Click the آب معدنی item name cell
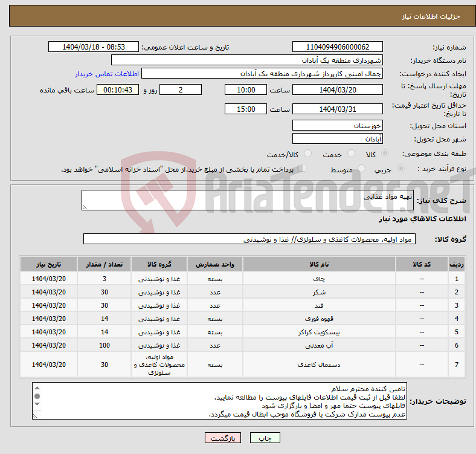Image resolution: width=476 pixels, height=454 pixels. 319,346
